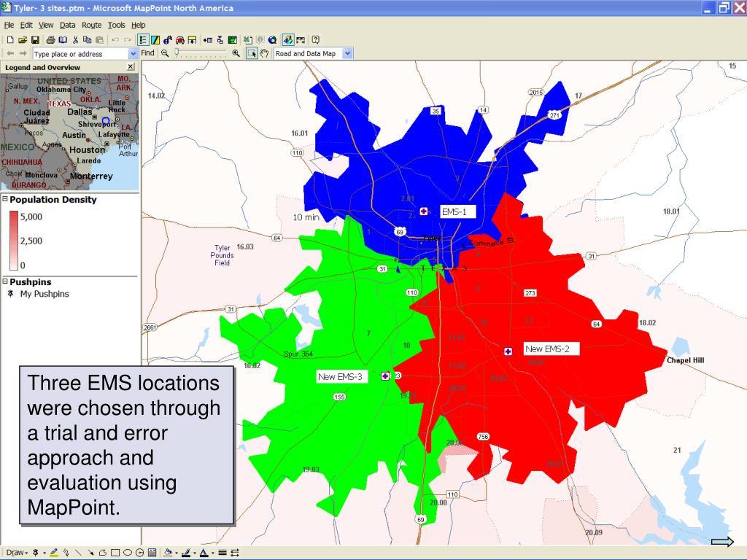Screen dimensions: 747x560
Task: Cut selection with scissors icon
Action: [x=75, y=40]
